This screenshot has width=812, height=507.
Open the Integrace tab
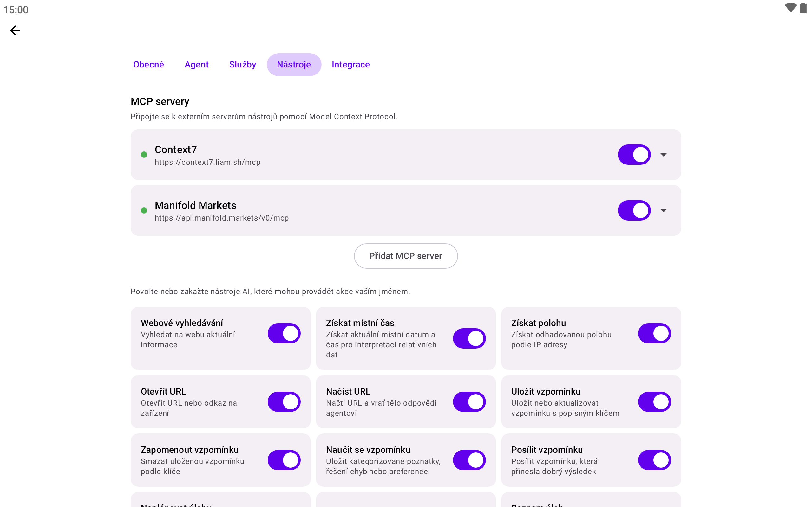[x=350, y=64]
